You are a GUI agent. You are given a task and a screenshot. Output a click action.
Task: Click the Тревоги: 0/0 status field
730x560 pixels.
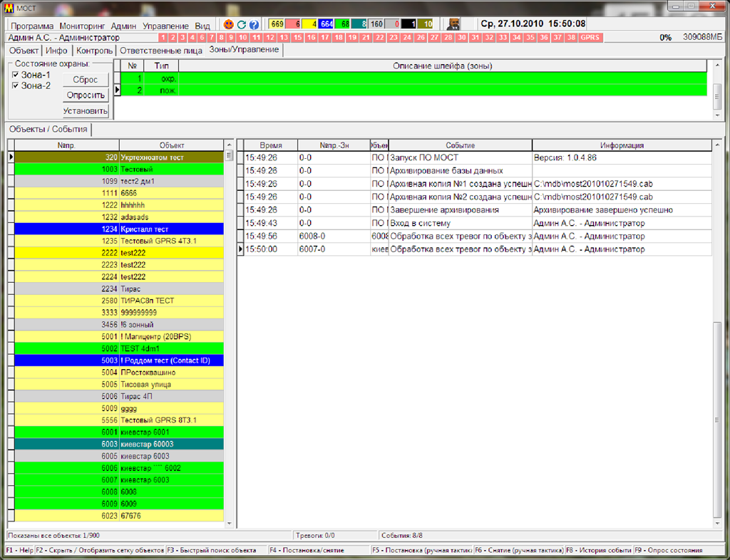(335, 536)
